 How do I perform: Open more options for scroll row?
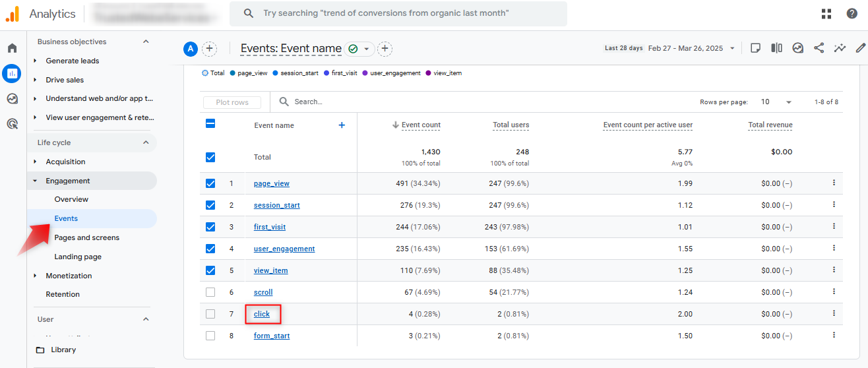pyautogui.click(x=834, y=291)
